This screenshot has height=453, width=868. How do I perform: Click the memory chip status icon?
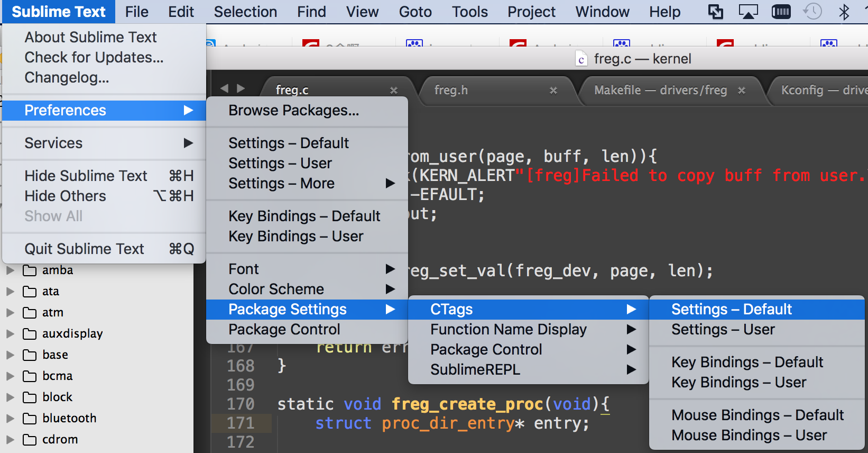781,12
